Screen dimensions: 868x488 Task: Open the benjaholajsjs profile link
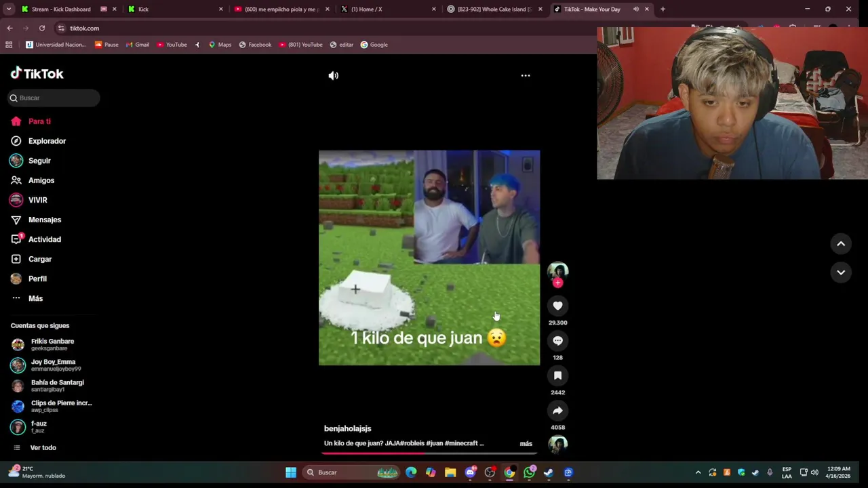(x=347, y=428)
